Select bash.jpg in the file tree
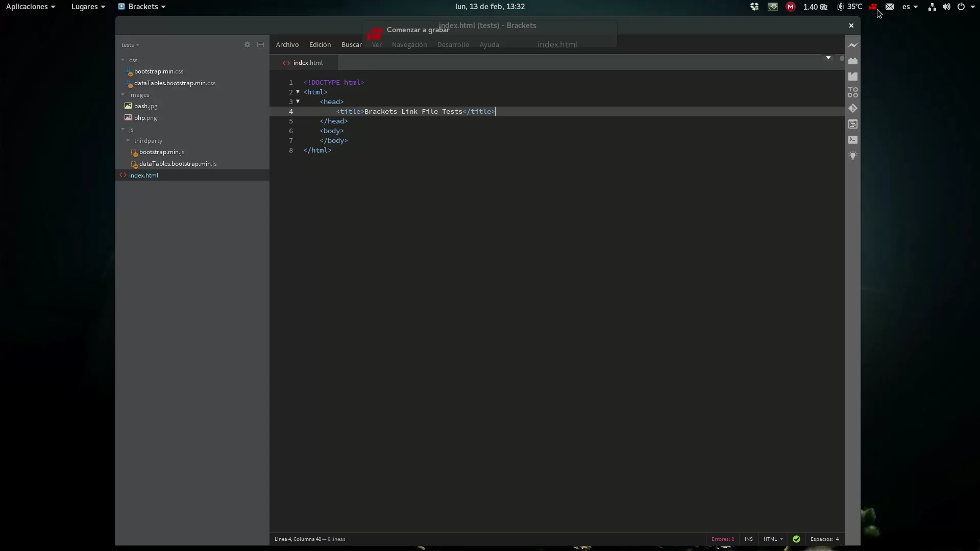 pyautogui.click(x=146, y=106)
